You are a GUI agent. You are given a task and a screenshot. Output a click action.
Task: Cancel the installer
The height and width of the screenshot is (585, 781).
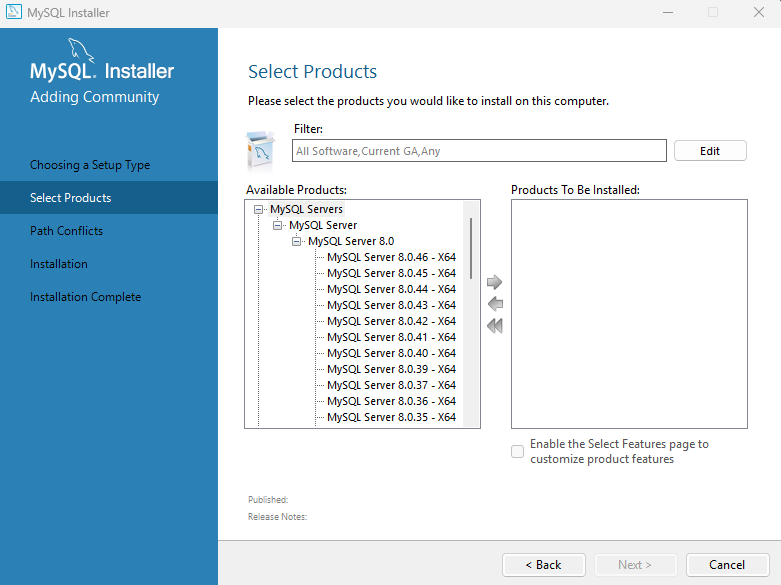pyautogui.click(x=727, y=565)
